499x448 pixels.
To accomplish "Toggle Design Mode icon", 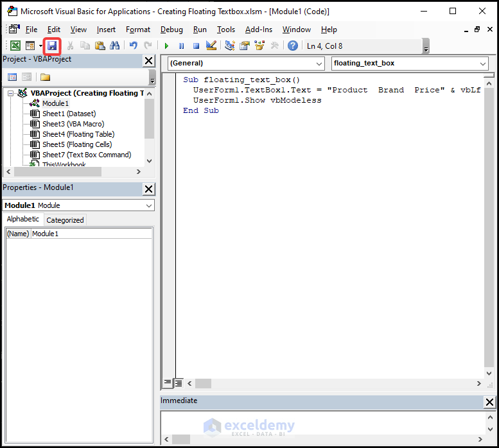I will click(211, 46).
